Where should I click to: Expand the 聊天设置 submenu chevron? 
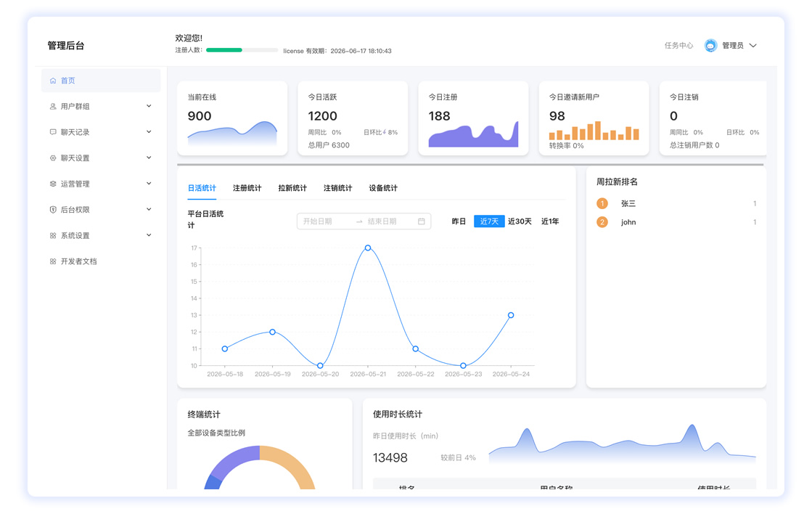pyautogui.click(x=149, y=158)
